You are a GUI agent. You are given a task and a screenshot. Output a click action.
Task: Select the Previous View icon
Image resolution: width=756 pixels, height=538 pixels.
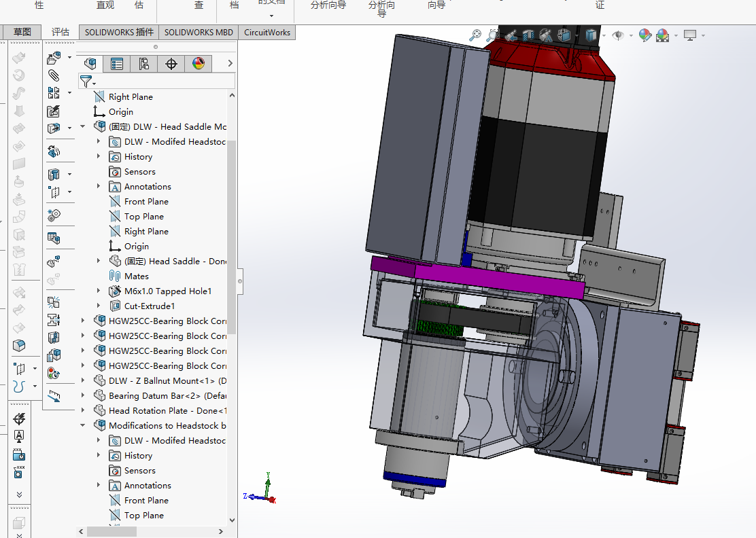[511, 35]
